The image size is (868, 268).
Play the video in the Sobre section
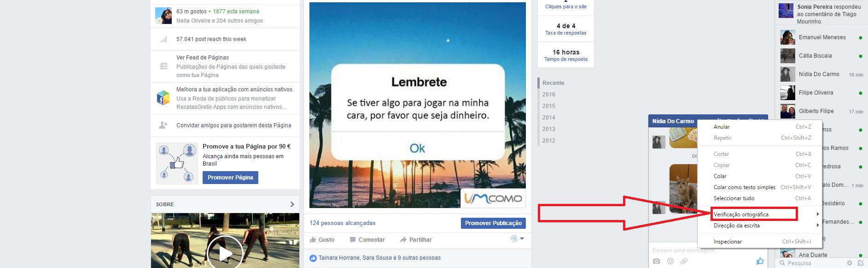[225, 253]
